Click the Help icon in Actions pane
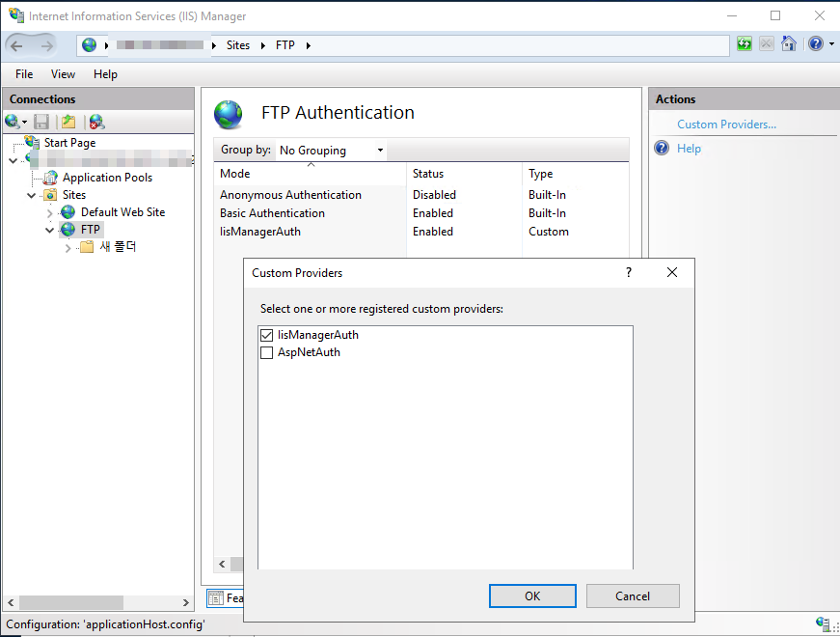840x637 pixels. [662, 148]
